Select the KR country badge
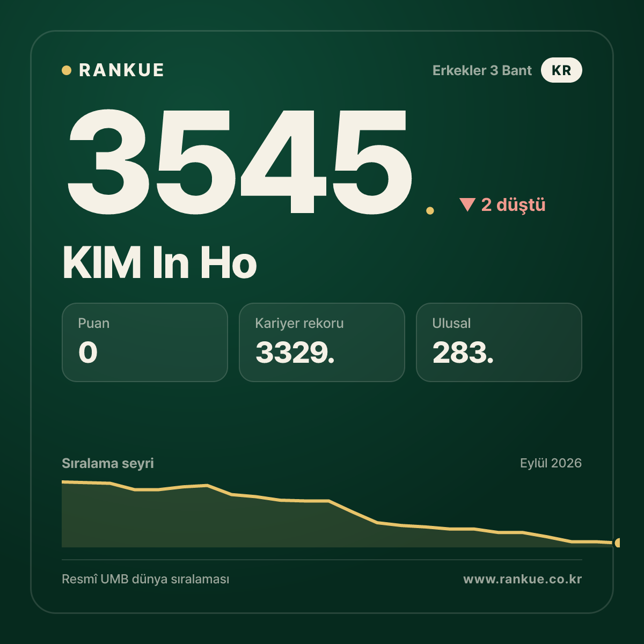This screenshot has height=644, width=644. [561, 70]
